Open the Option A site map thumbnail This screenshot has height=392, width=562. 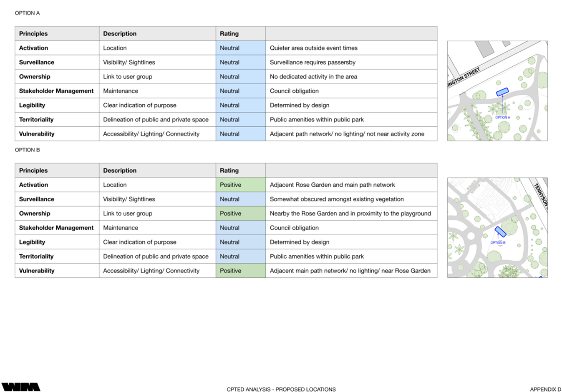click(x=497, y=90)
